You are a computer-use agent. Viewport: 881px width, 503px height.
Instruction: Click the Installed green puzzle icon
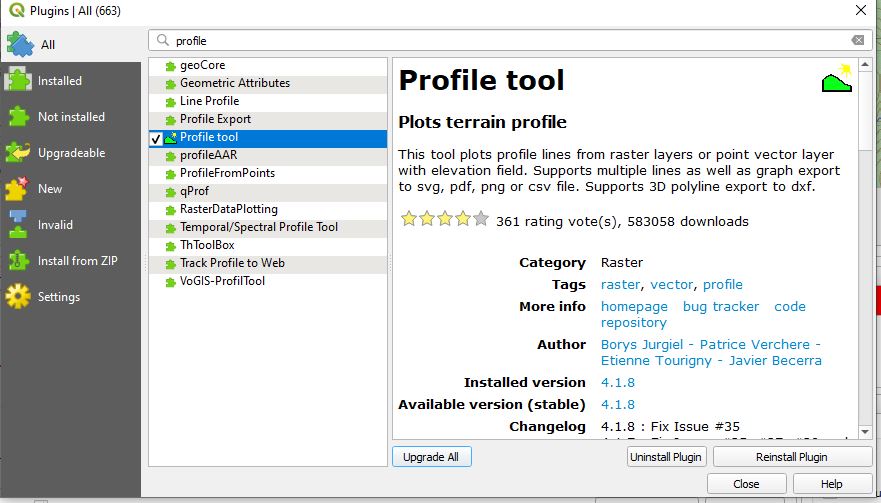pos(18,81)
